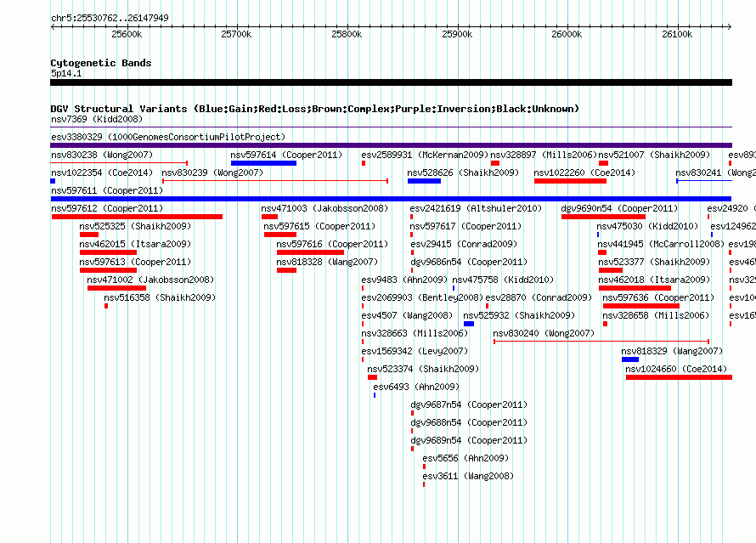Open esv2069903 (Bentley2008) label
This screenshot has height=543, width=756.
coord(422,297)
